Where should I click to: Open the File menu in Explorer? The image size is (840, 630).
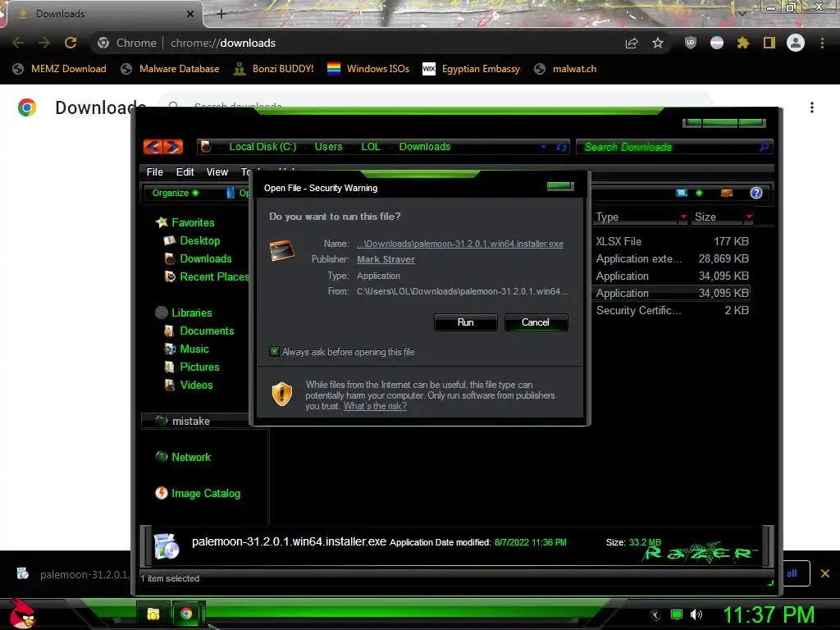(155, 172)
